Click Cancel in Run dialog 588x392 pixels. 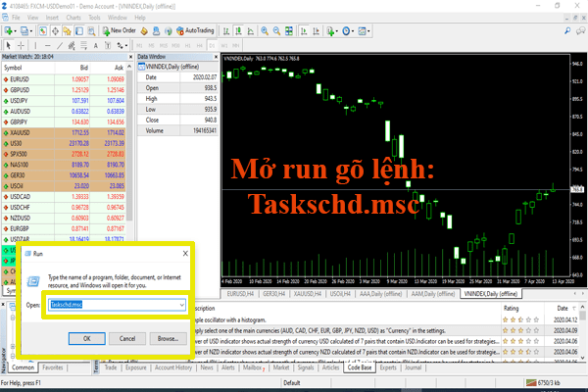[x=127, y=338]
